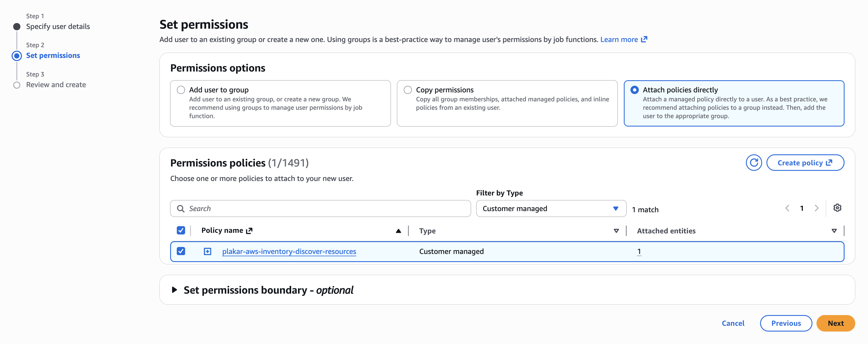Select Step 2 Set permissions
Viewport: 868px width, 344px height.
[x=53, y=56]
